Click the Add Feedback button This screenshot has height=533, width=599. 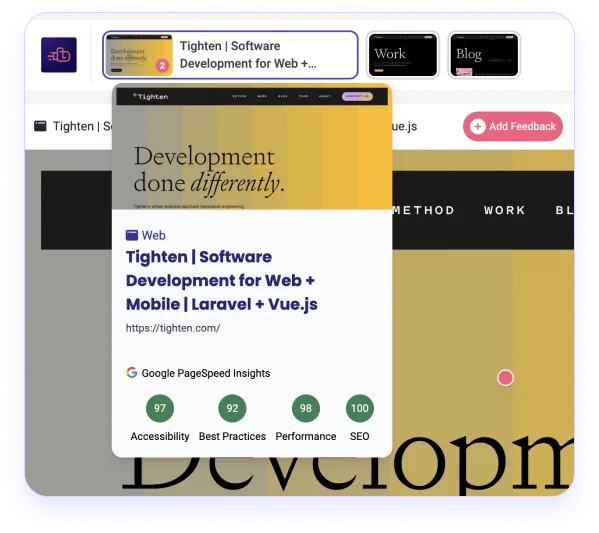coord(513,126)
